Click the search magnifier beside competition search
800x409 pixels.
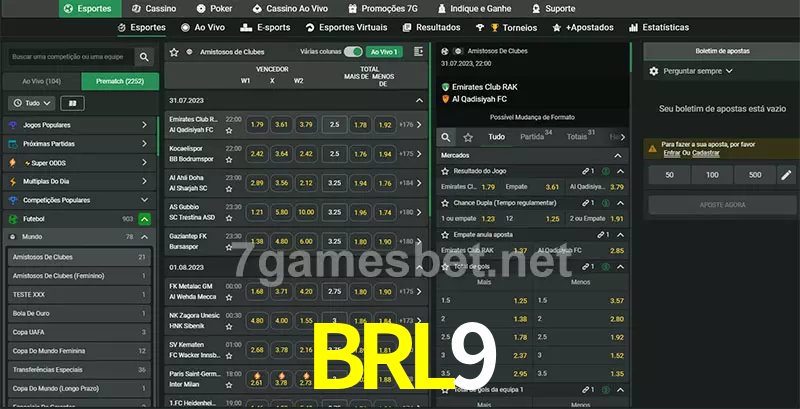tap(144, 57)
